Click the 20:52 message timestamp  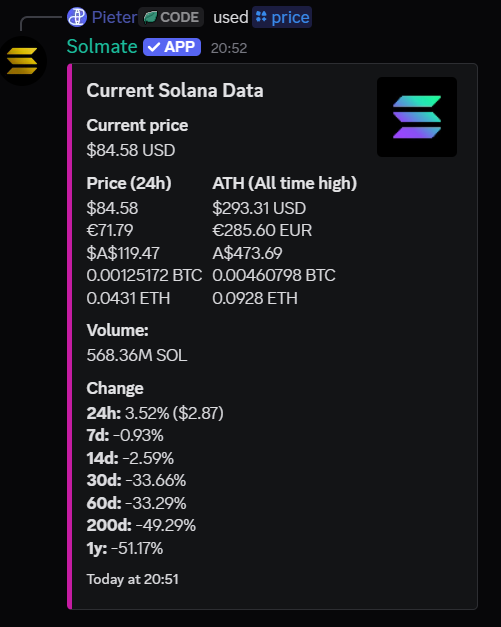coord(229,48)
